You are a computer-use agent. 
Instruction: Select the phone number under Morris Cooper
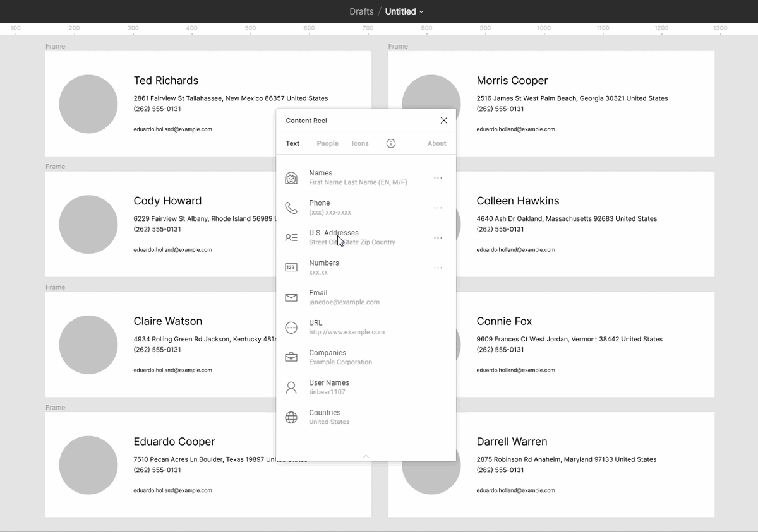pyautogui.click(x=500, y=109)
